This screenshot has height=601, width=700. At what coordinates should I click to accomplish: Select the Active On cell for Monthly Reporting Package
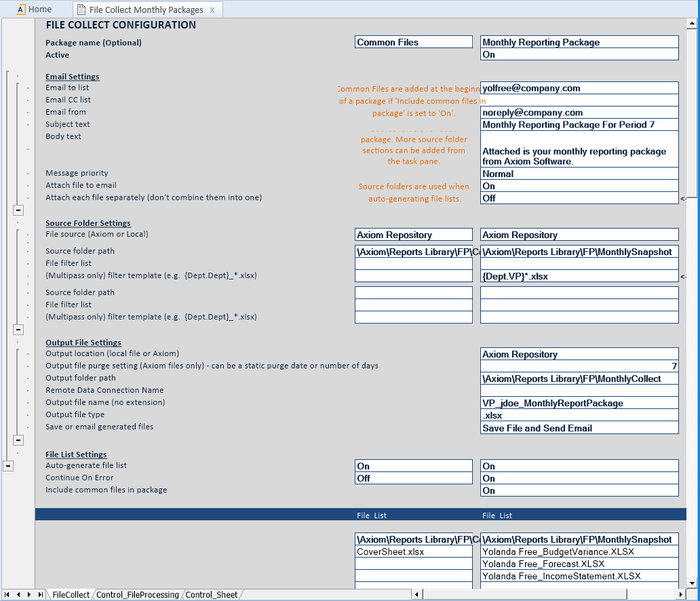pyautogui.click(x=579, y=55)
